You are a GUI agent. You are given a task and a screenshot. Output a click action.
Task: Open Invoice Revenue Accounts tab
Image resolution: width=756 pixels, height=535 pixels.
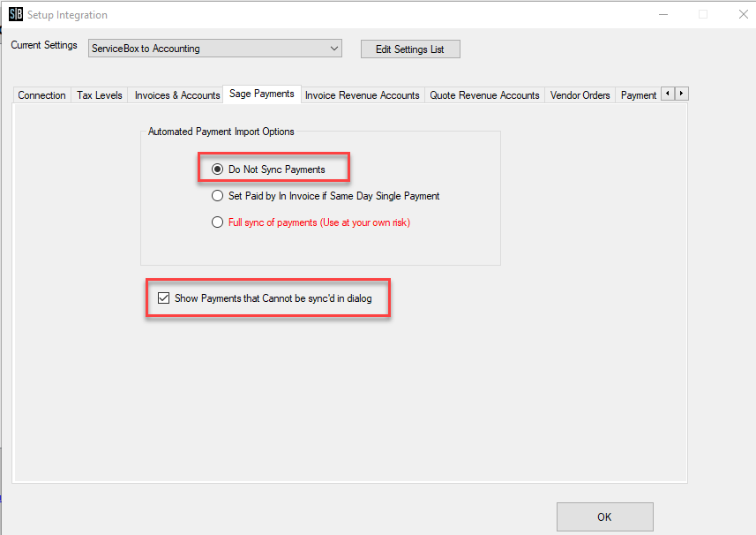coord(362,95)
